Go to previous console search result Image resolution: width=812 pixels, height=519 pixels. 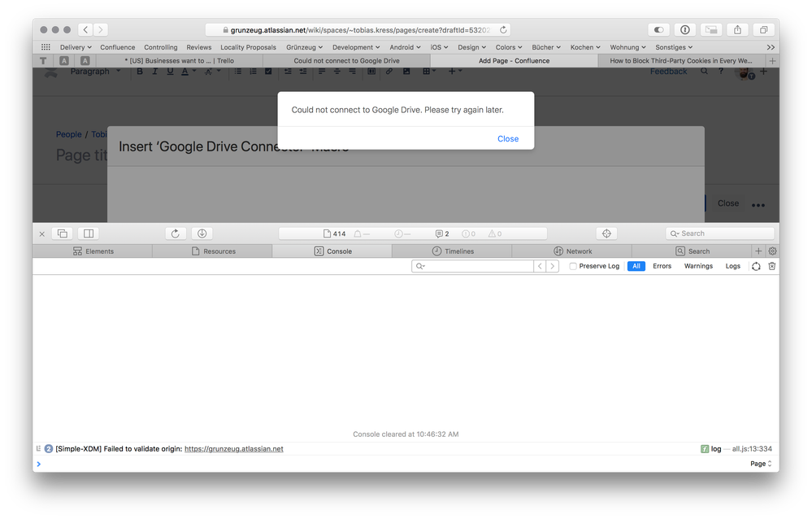click(541, 266)
